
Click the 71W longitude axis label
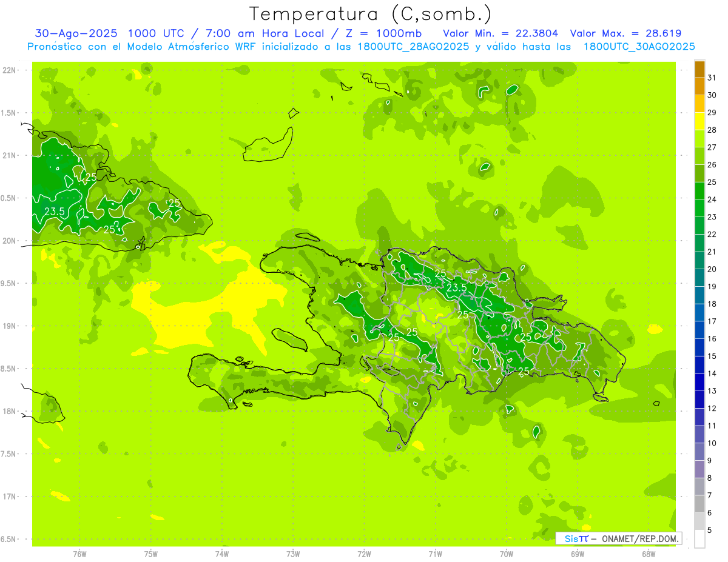(x=435, y=554)
